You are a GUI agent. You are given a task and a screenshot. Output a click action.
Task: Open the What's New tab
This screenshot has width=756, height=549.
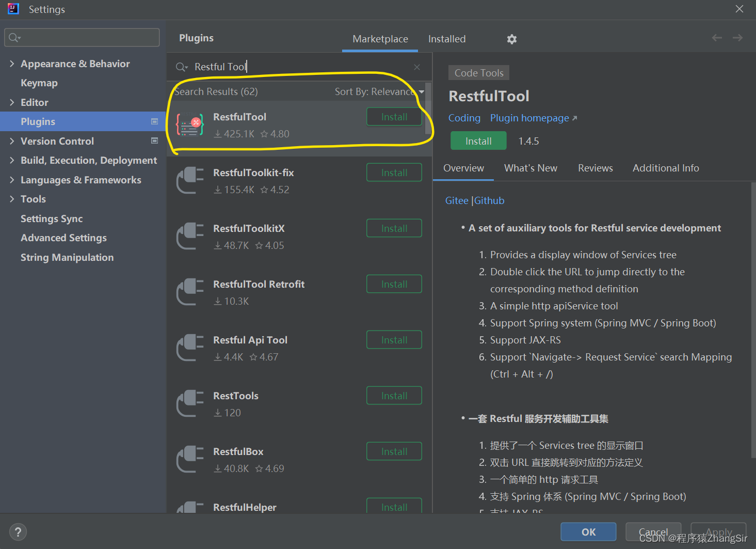coord(530,168)
